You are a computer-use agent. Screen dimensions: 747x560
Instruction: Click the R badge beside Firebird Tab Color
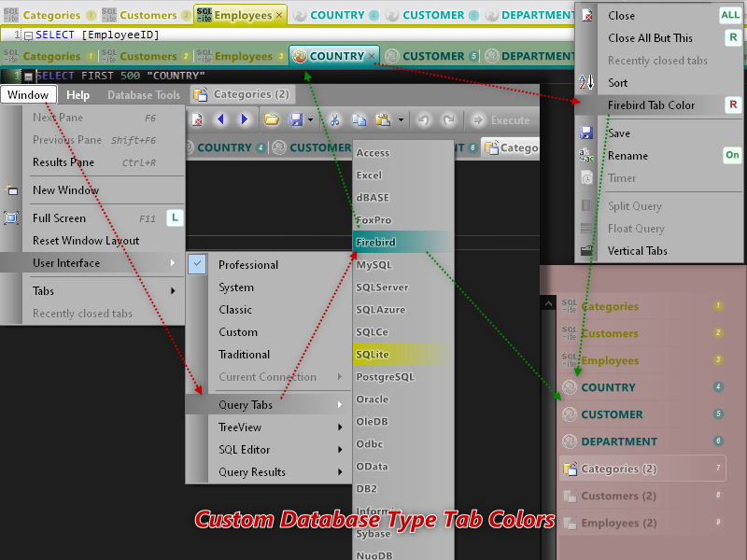[x=733, y=105]
